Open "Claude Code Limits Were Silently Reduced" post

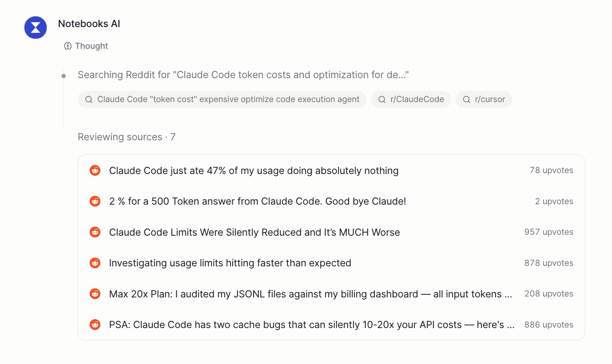pyautogui.click(x=254, y=232)
